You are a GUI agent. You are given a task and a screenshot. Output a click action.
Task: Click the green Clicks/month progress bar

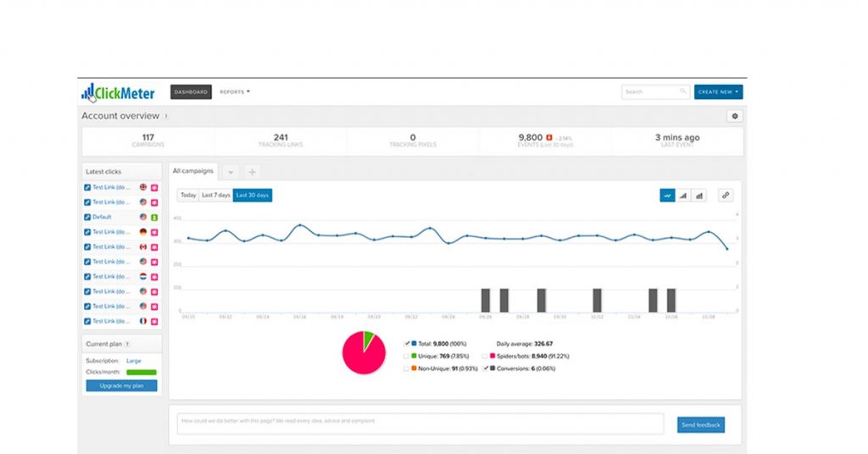[x=142, y=372]
